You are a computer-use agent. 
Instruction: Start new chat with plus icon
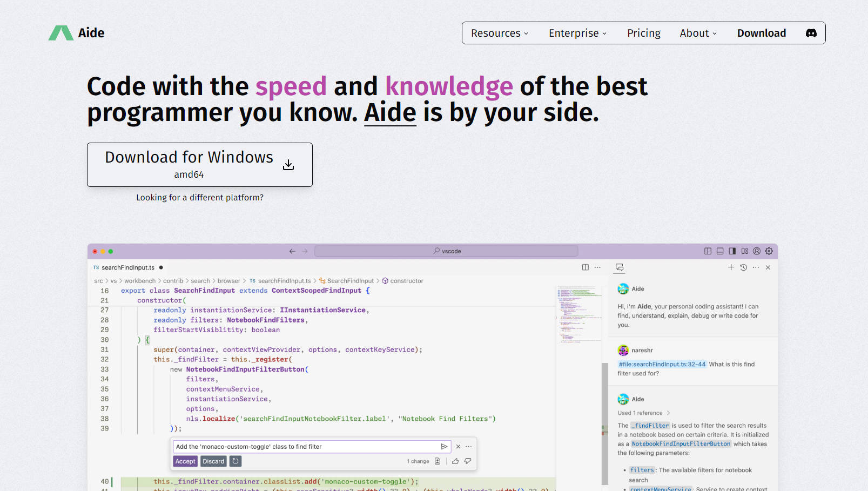pyautogui.click(x=731, y=267)
